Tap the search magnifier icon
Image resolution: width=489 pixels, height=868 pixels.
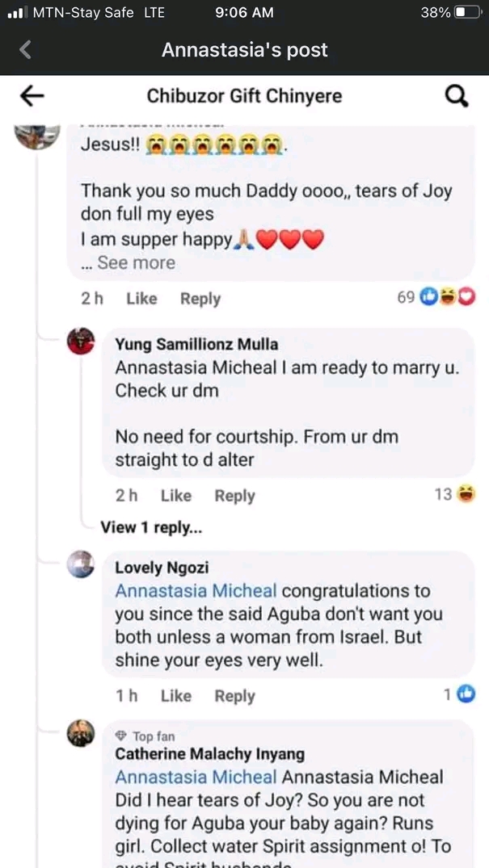tap(457, 97)
